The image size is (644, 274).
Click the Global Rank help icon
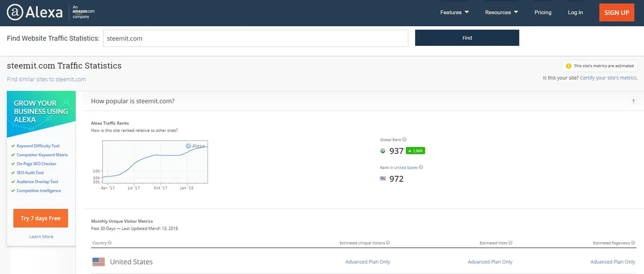tap(405, 140)
